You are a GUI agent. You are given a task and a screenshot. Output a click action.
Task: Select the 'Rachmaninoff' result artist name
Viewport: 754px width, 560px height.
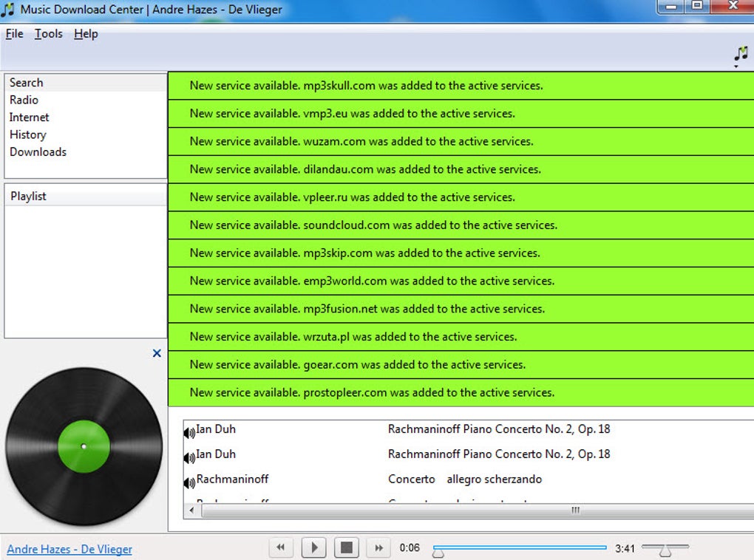point(232,479)
